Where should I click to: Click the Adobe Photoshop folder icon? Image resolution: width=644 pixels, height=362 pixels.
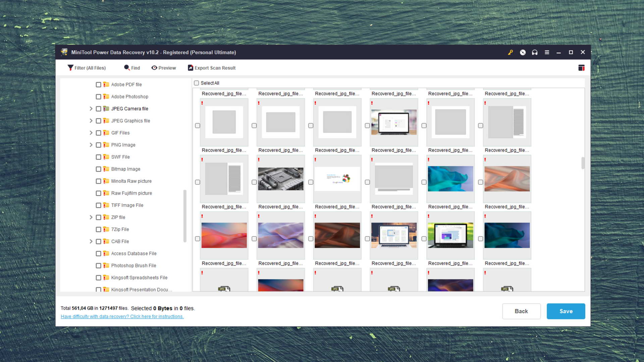point(106,97)
